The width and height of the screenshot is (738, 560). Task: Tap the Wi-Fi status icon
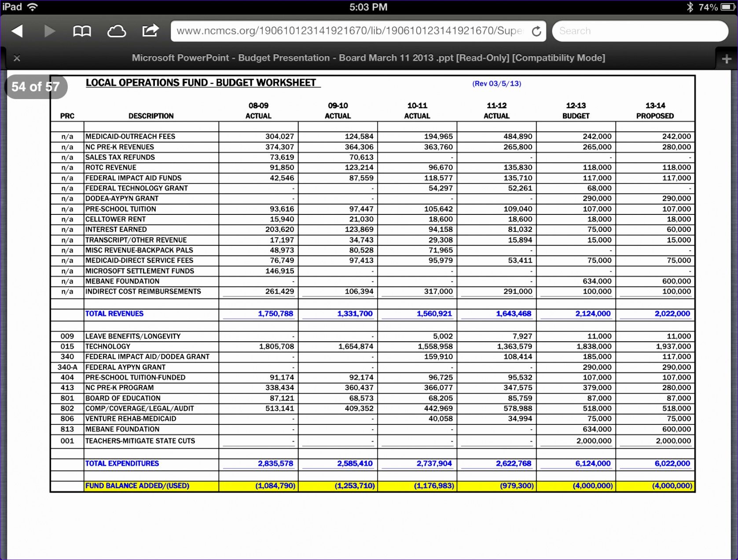pyautogui.click(x=33, y=7)
